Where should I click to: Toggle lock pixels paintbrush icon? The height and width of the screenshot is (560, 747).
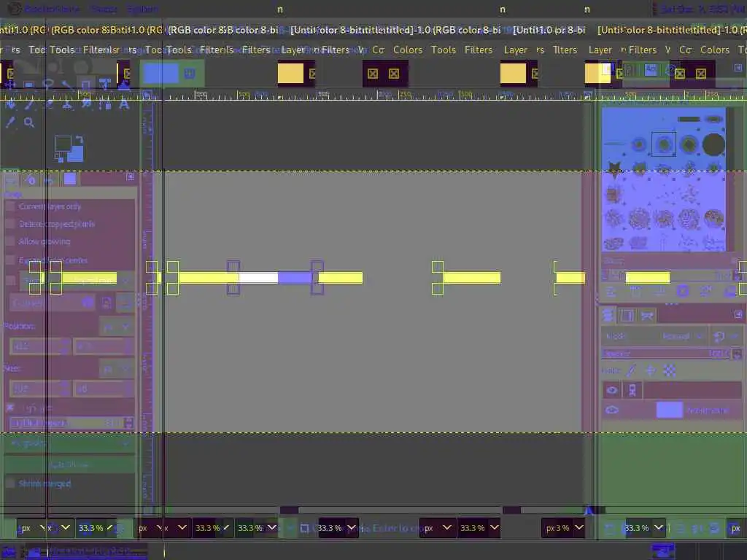tap(631, 370)
